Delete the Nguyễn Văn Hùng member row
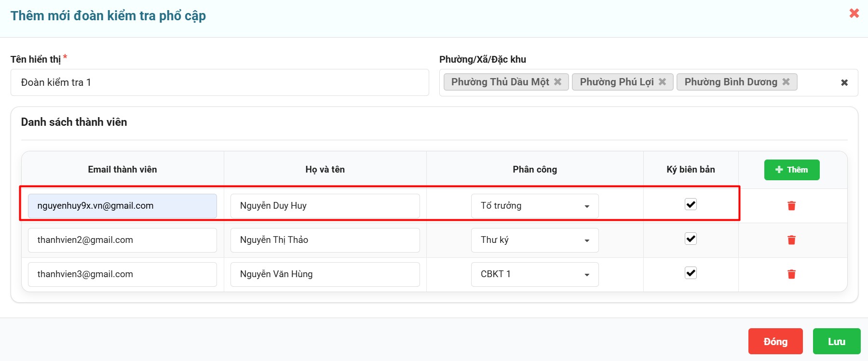Viewport: 868px width, 361px height. [x=791, y=274]
